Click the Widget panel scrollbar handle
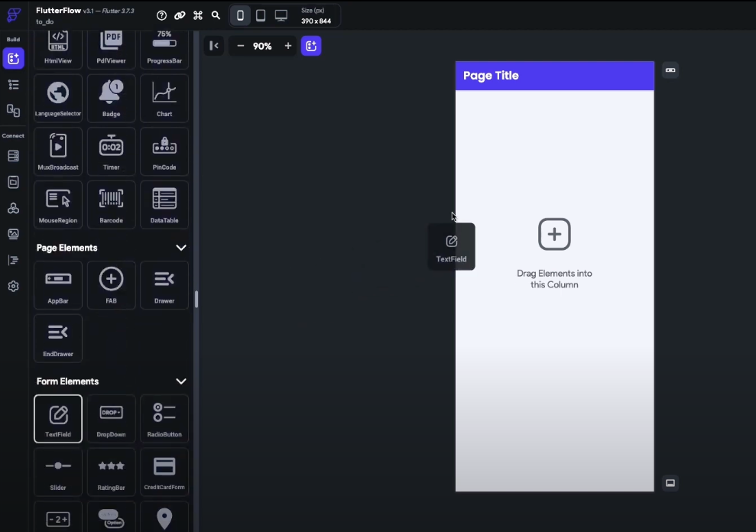The height and width of the screenshot is (532, 756). [x=196, y=299]
